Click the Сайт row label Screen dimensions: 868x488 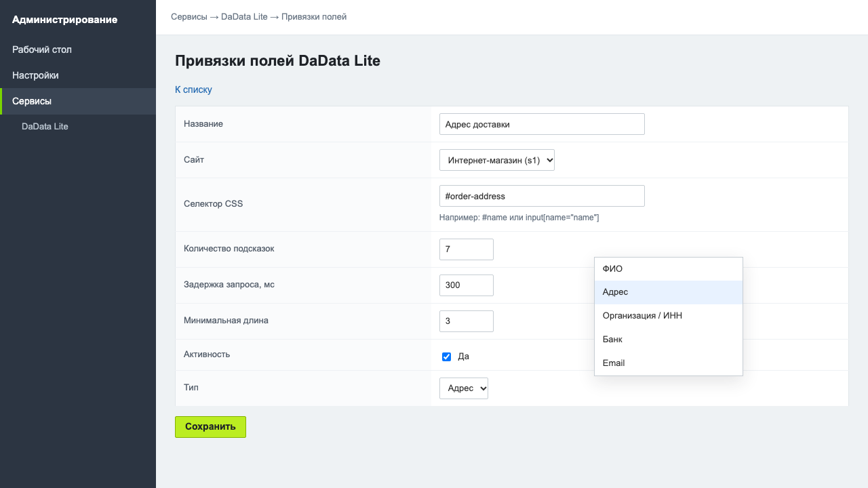pos(194,160)
